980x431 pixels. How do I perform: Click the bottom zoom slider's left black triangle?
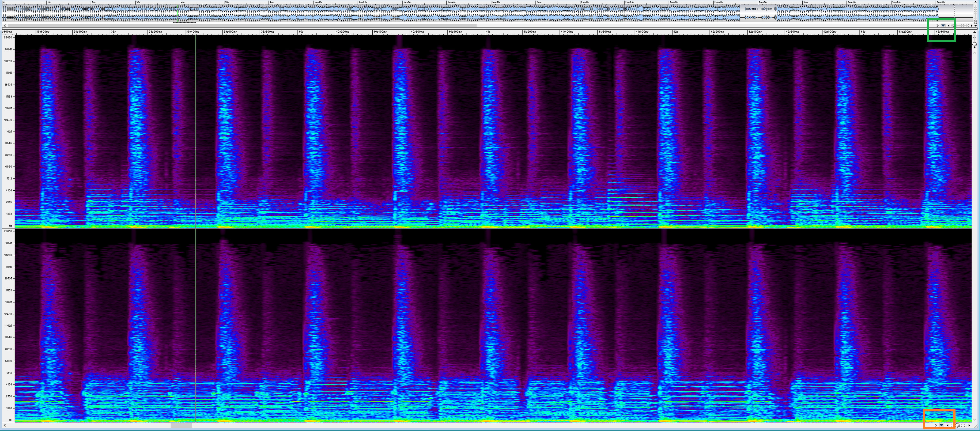click(948, 425)
